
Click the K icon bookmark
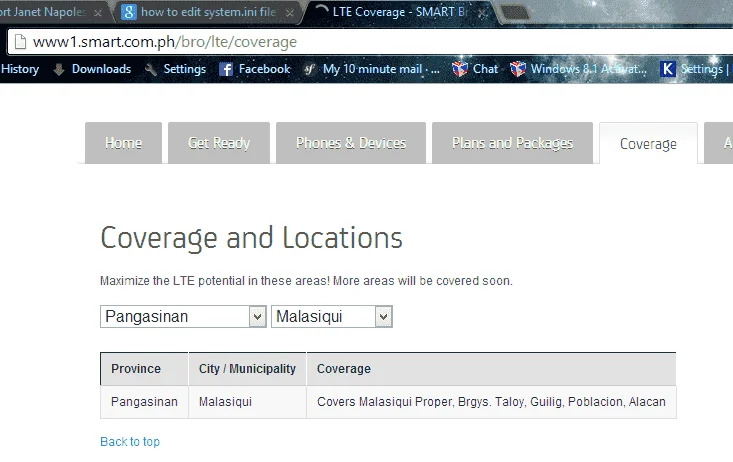[x=668, y=69]
